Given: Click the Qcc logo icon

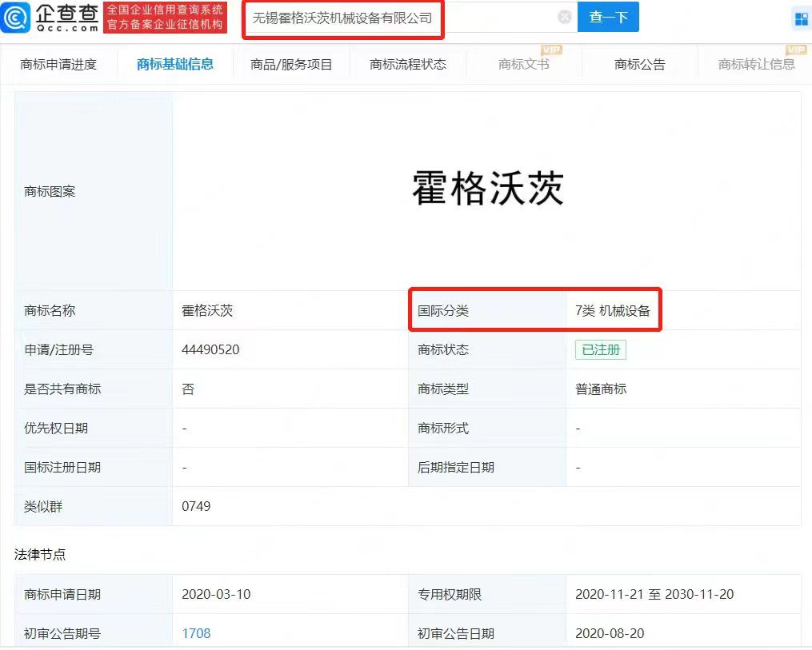Looking at the screenshot, I should coord(16,17).
